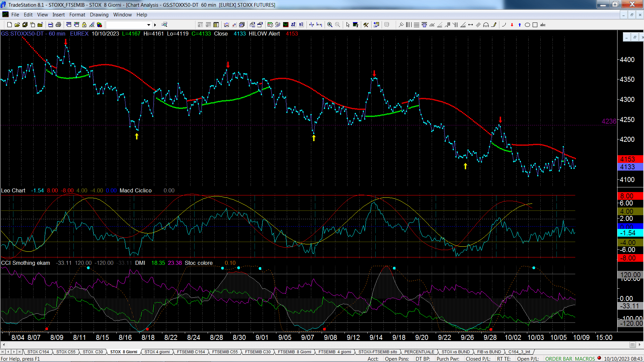Select the pointer arrow tool
This screenshot has height=362, width=644.
(x=348, y=25)
